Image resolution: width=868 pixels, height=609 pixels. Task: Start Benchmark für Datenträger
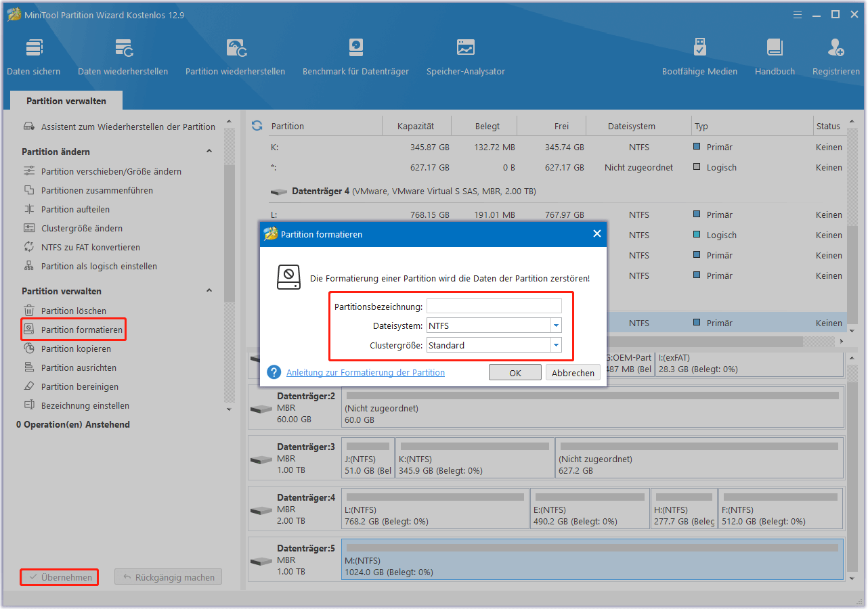pos(356,57)
